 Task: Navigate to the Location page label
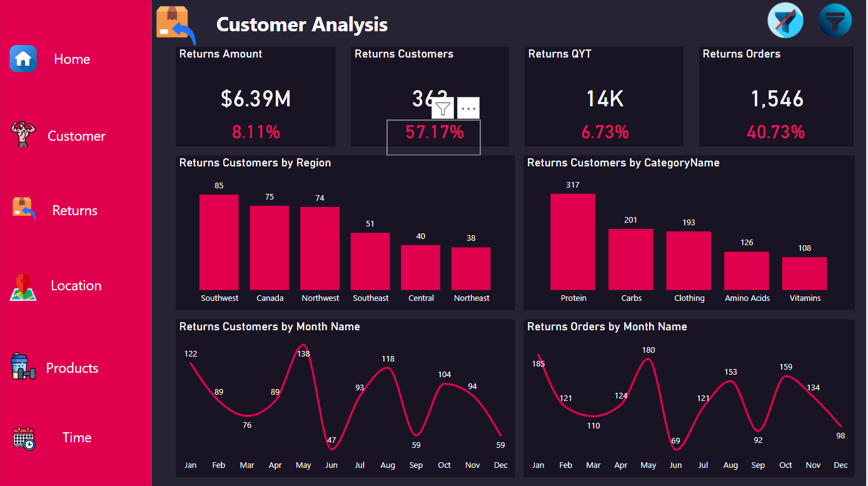point(76,286)
